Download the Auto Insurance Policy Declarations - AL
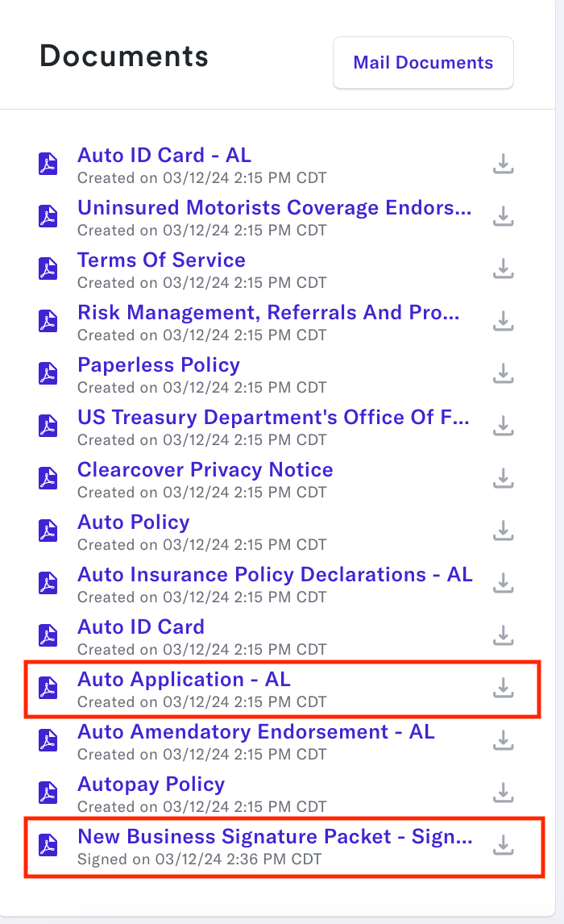This screenshot has width=564, height=924. 503,583
